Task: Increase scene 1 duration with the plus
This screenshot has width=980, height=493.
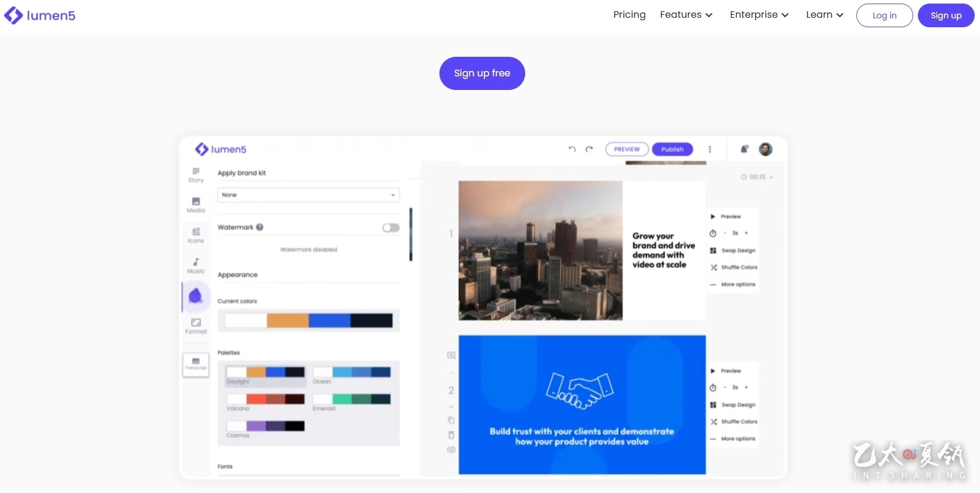Action: 746,233
